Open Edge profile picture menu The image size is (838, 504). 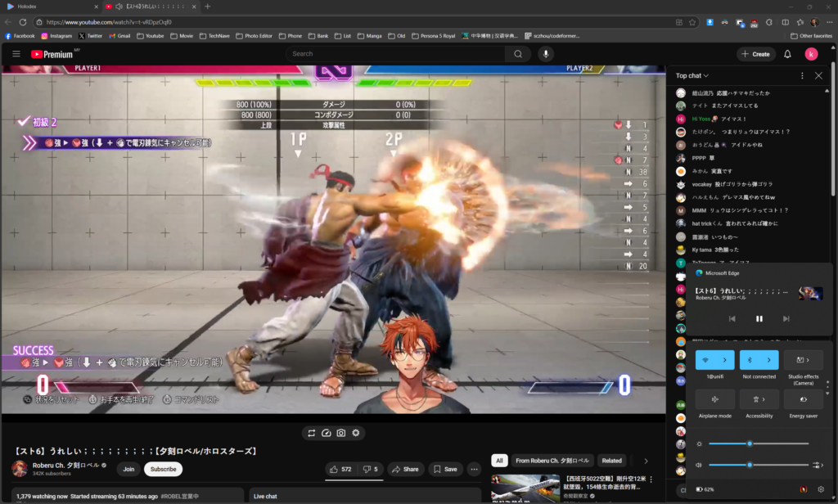[814, 22]
